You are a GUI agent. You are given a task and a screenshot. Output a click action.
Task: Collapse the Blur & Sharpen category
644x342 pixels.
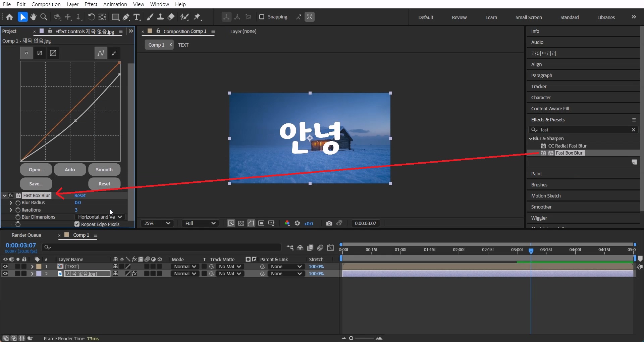click(531, 138)
